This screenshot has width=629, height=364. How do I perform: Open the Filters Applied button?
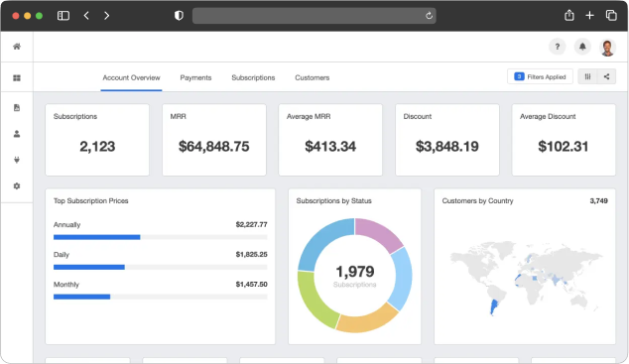(x=540, y=76)
